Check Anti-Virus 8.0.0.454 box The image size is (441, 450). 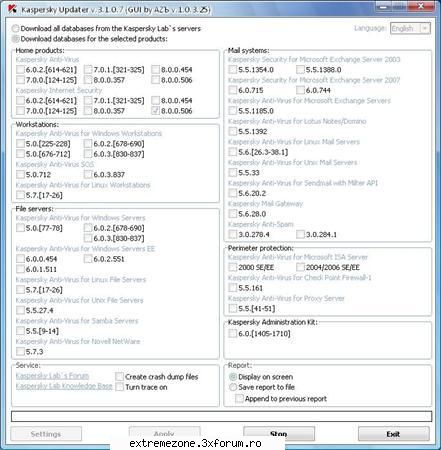tap(155, 70)
